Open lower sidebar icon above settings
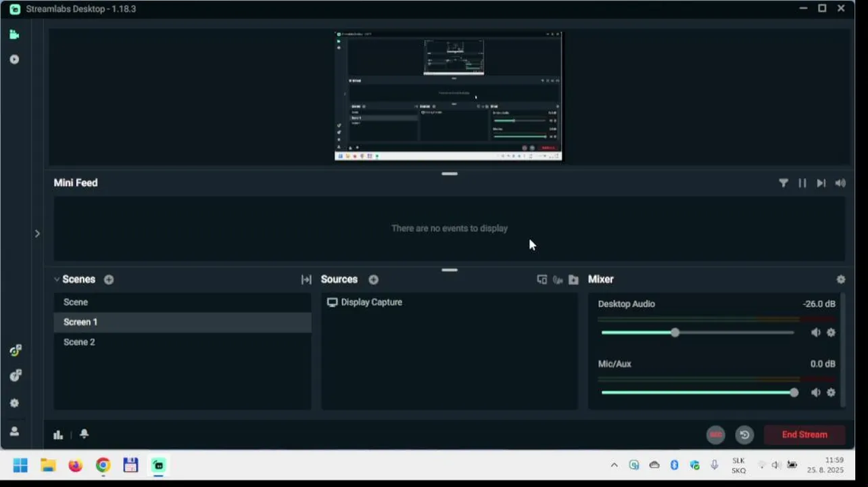 tap(15, 376)
